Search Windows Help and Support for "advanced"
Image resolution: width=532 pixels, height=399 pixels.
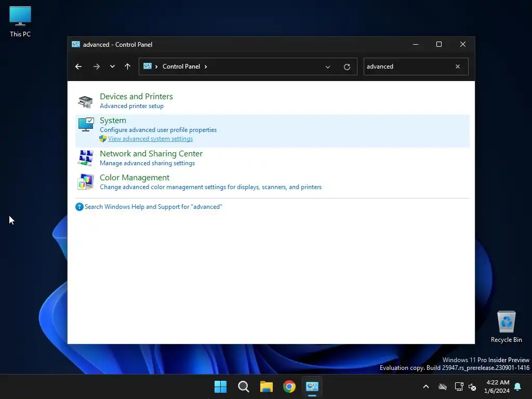[153, 207]
